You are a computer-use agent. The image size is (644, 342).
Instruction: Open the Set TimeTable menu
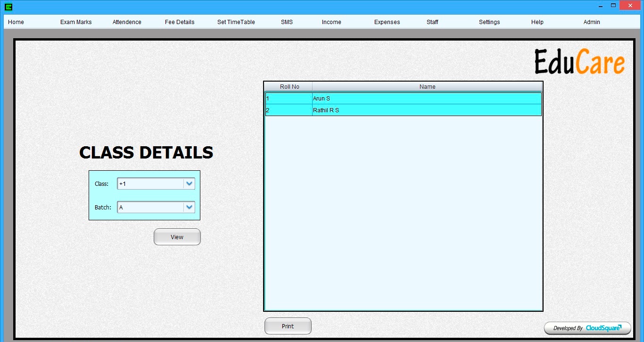coord(236,22)
